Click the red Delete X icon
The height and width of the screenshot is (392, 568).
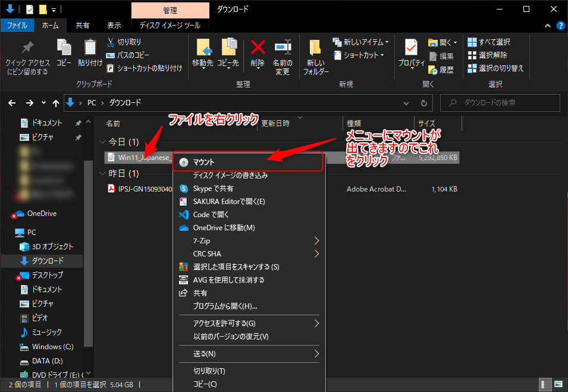(258, 48)
